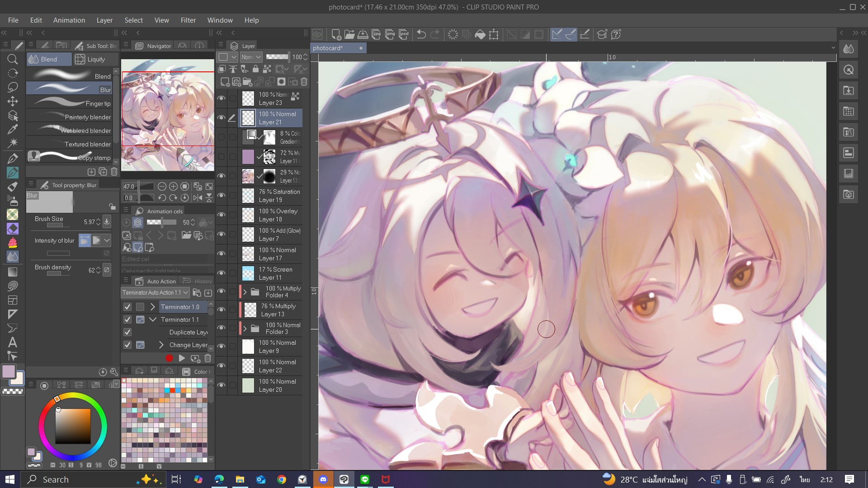This screenshot has width=868, height=488.
Task: Open the Filter menu
Action: pos(188,20)
